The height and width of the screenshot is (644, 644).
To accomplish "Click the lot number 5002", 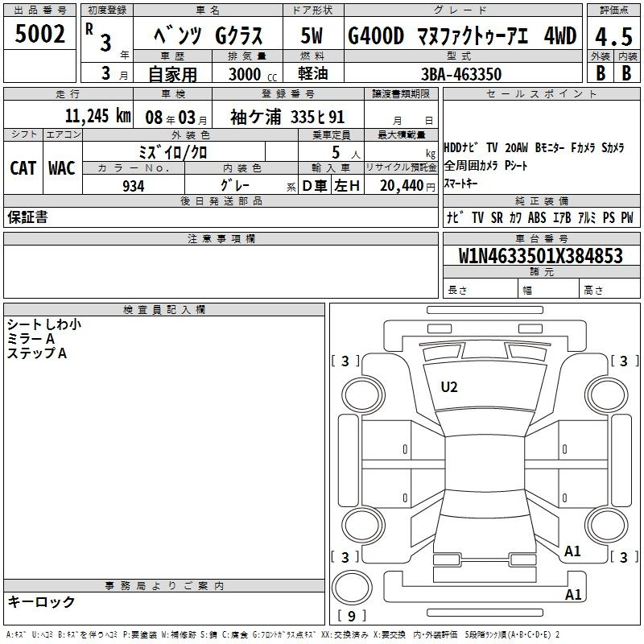I will coord(40,34).
